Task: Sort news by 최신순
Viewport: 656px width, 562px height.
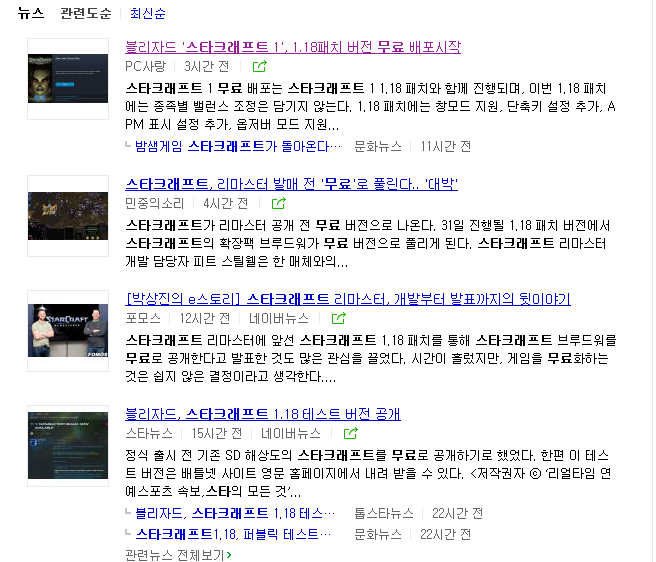Action: (148, 13)
